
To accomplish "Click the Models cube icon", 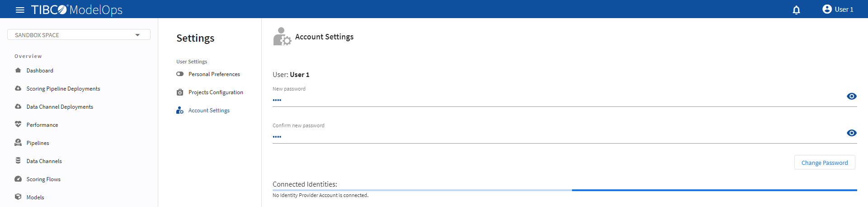I will pyautogui.click(x=18, y=197).
